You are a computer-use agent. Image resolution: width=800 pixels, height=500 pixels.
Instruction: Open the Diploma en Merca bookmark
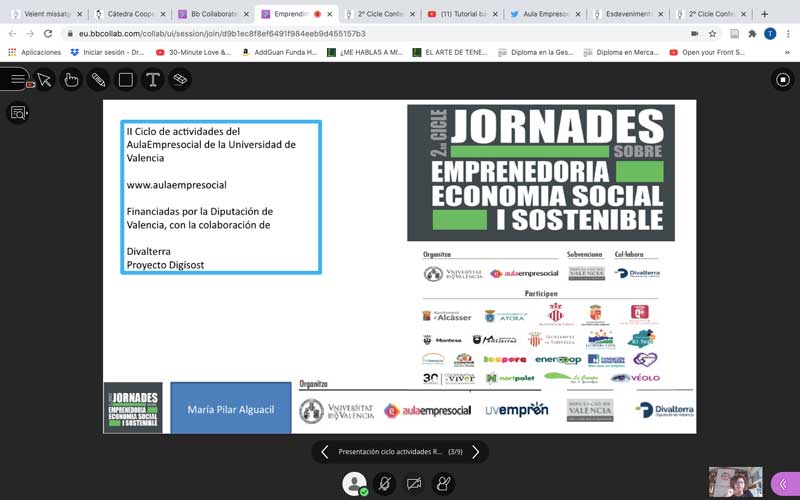pyautogui.click(x=621, y=52)
